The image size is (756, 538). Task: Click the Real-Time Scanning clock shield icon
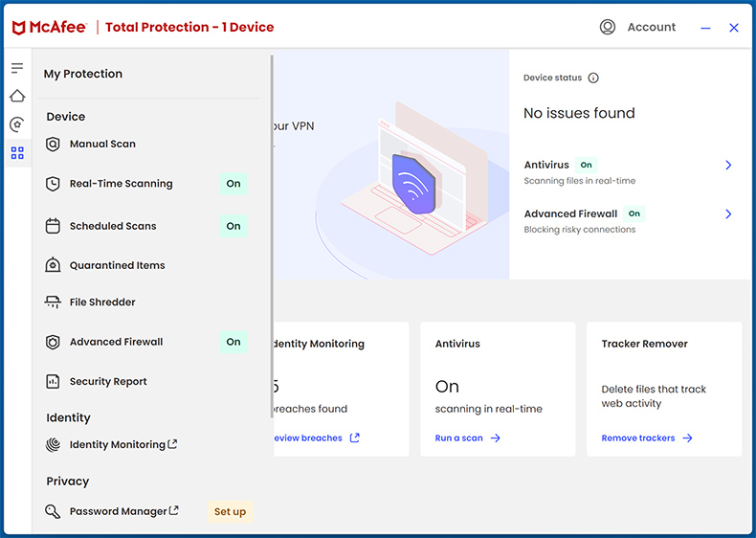[53, 184]
